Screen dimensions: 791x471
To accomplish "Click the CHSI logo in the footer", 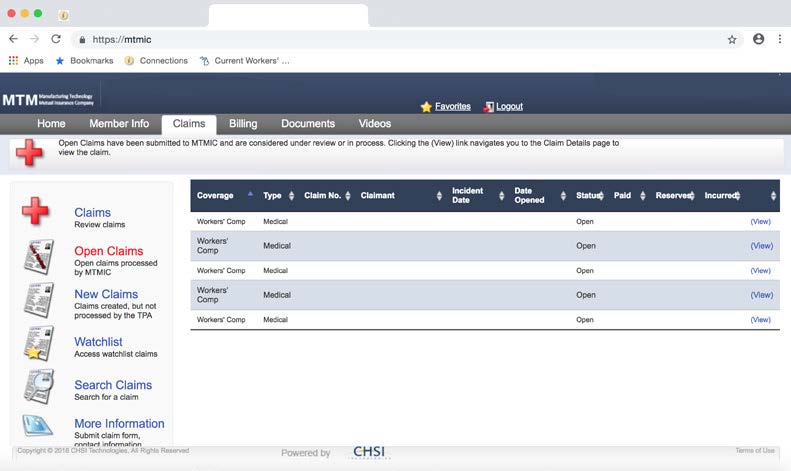I will click(x=369, y=452).
